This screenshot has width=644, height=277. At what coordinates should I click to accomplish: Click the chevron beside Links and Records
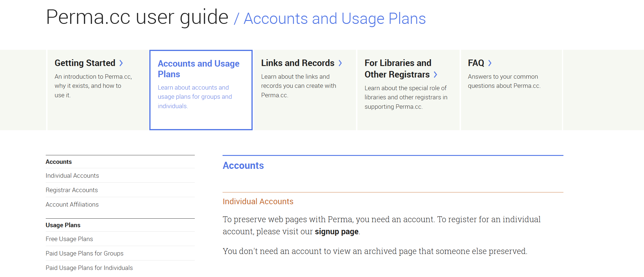click(x=340, y=63)
